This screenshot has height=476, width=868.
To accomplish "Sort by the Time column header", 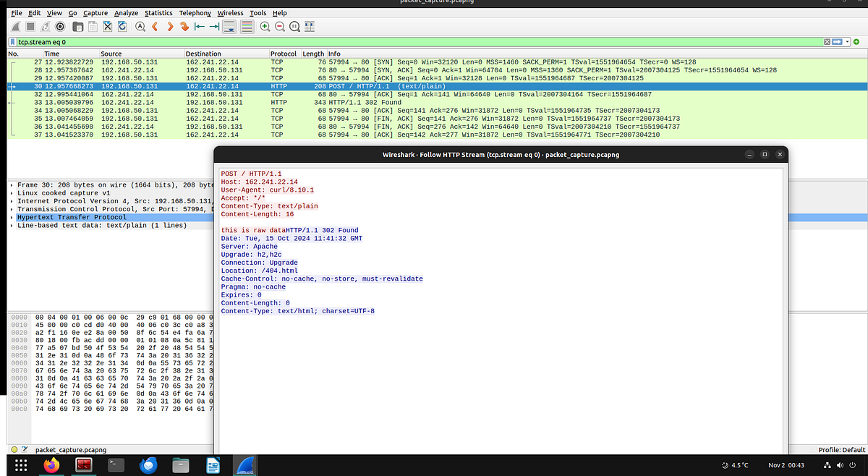I will pyautogui.click(x=71, y=54).
